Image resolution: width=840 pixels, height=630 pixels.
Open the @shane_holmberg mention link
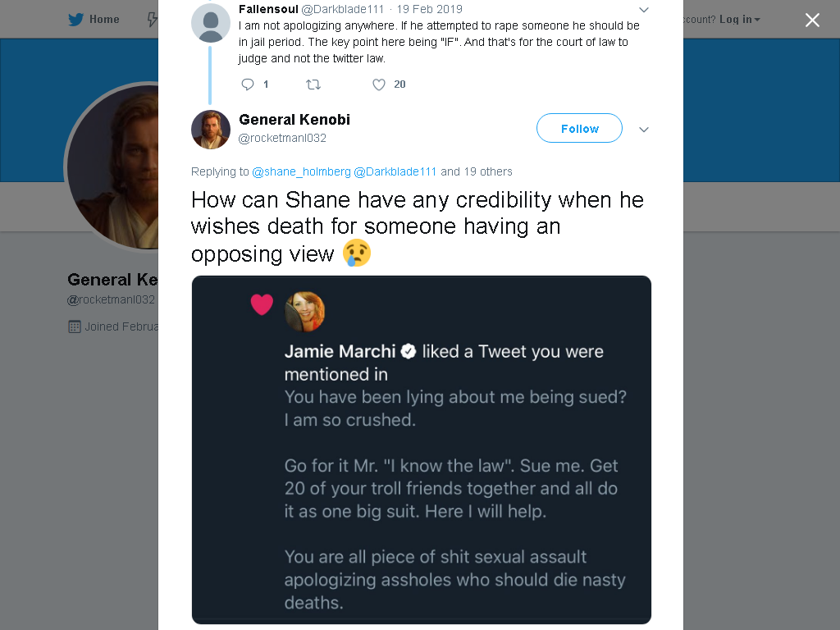[301, 171]
